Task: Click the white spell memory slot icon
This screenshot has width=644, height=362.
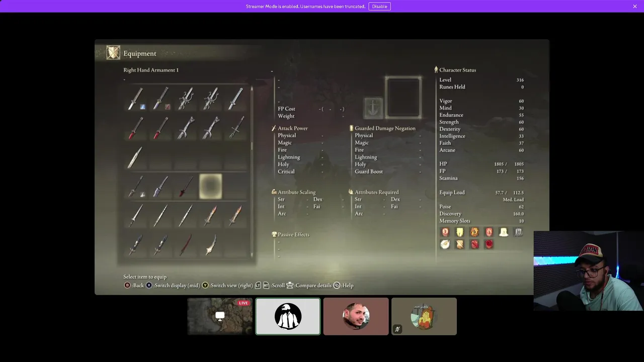Action: click(x=504, y=232)
